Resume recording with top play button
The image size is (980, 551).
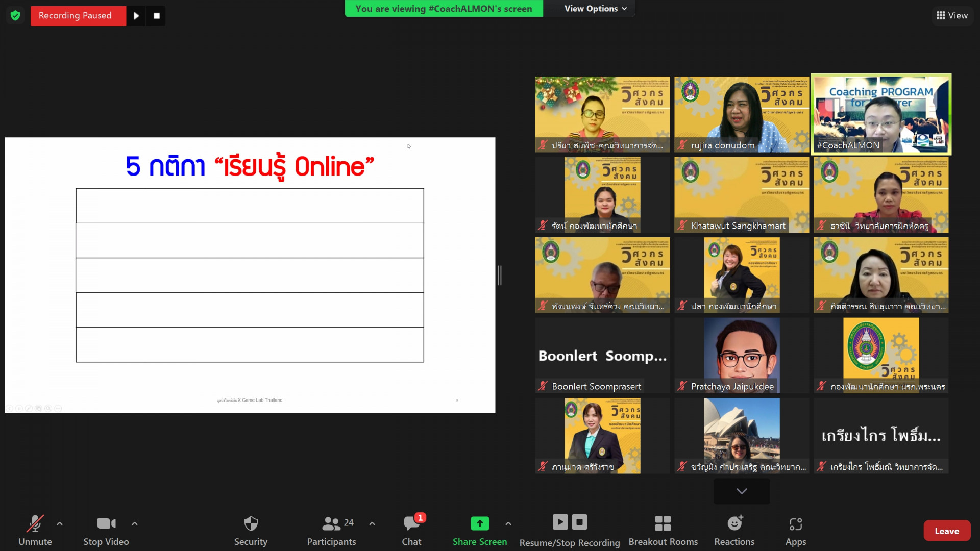(x=136, y=16)
